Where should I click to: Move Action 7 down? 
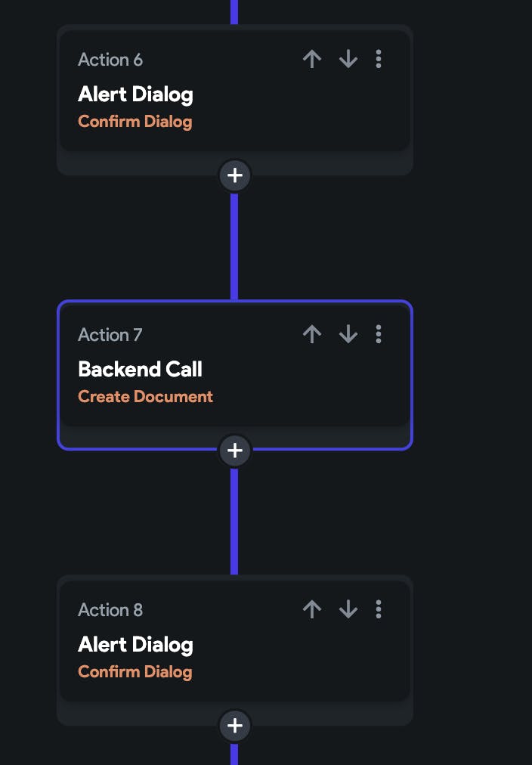coord(348,334)
